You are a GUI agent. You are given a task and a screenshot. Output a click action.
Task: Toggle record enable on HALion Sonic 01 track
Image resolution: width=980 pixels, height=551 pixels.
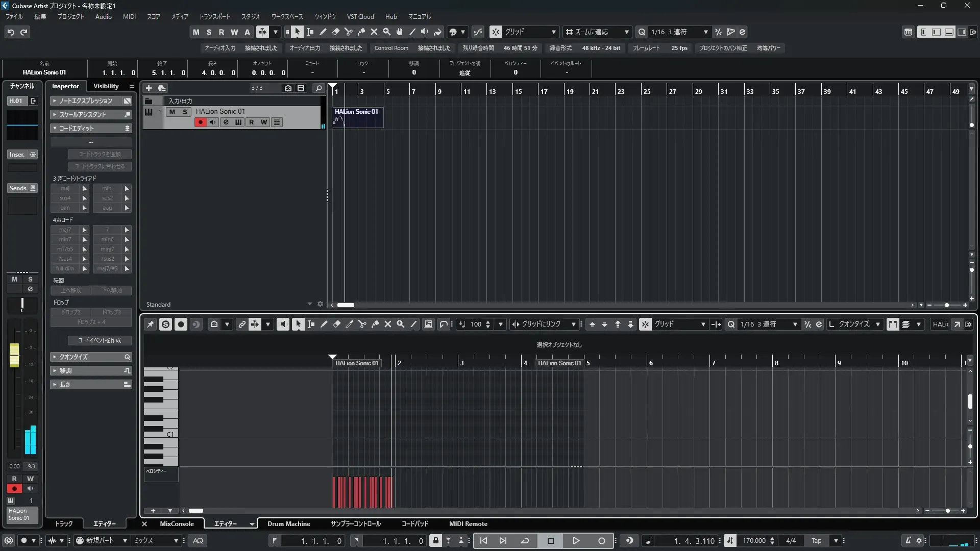click(200, 122)
